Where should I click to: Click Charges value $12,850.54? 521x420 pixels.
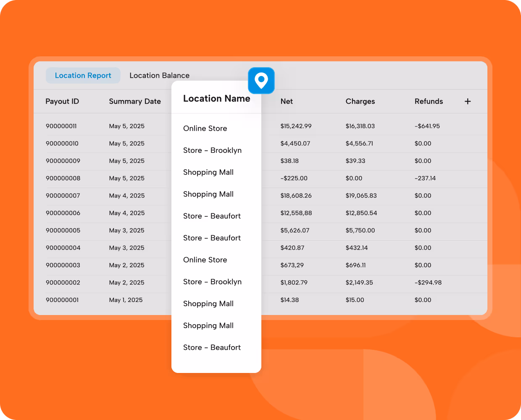pyautogui.click(x=361, y=213)
